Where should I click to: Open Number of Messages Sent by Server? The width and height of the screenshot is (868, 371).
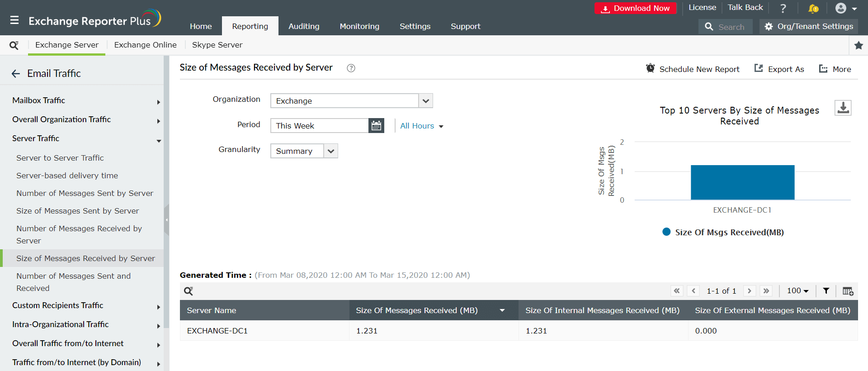85,193
